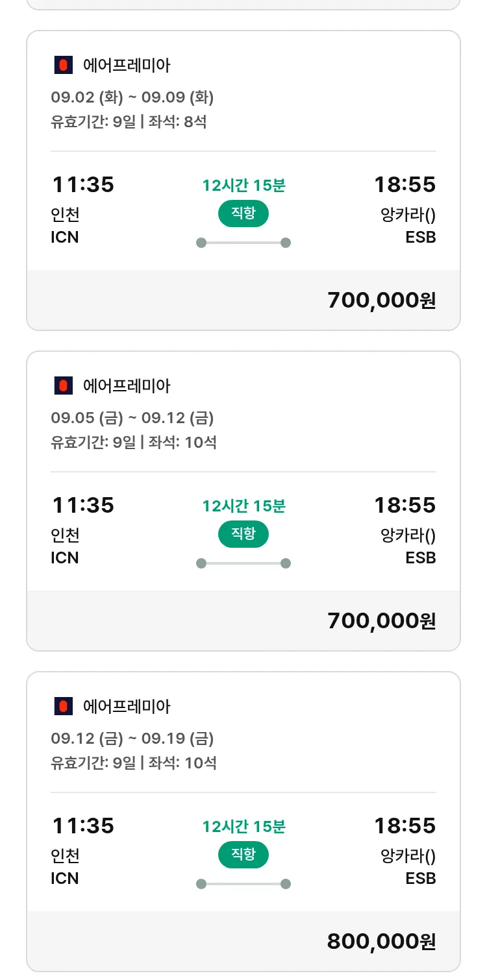Tap 직항 badge on the 09.05 flight
This screenshot has height=980, width=487.
pyautogui.click(x=243, y=534)
